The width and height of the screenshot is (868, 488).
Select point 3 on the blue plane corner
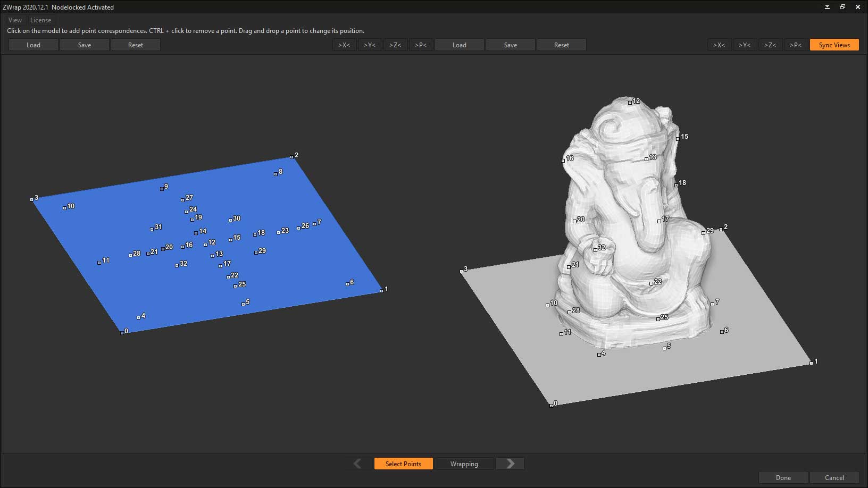pos(32,199)
